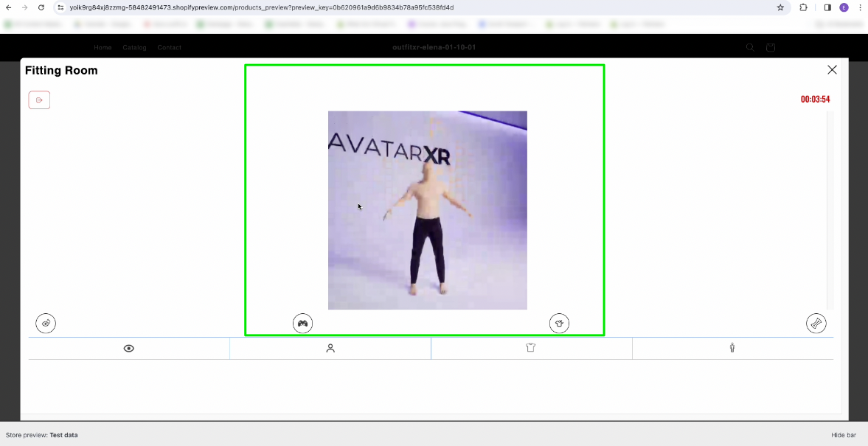Viewport: 868px width, 446px height.
Task: Click the round gamepad controller icon
Action: (303, 323)
